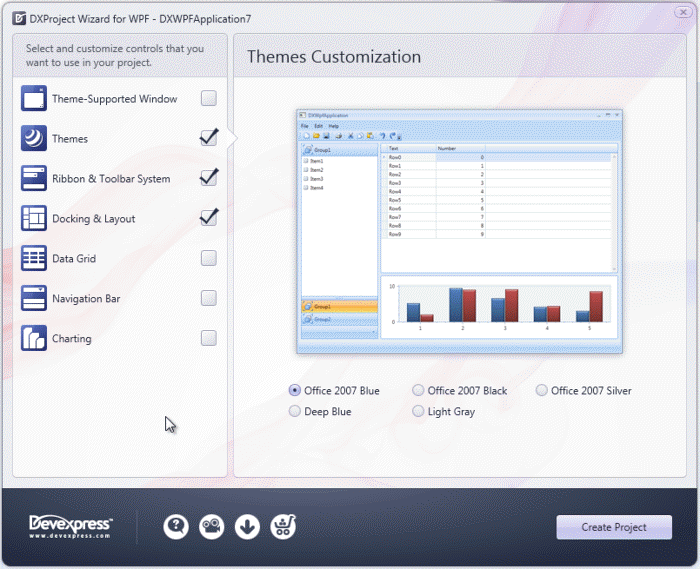Select the Docking & Layout item label
The image size is (700, 569).
[94, 219]
